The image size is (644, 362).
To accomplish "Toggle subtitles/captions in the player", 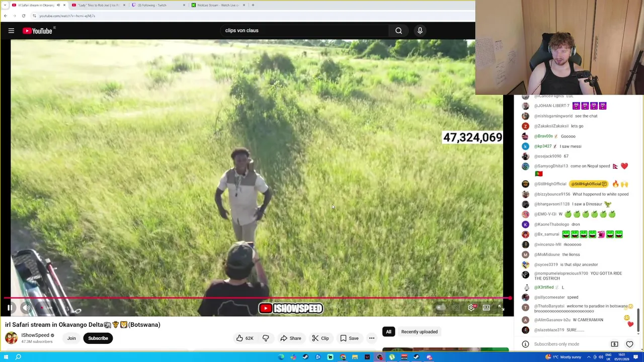I will click(x=455, y=308).
